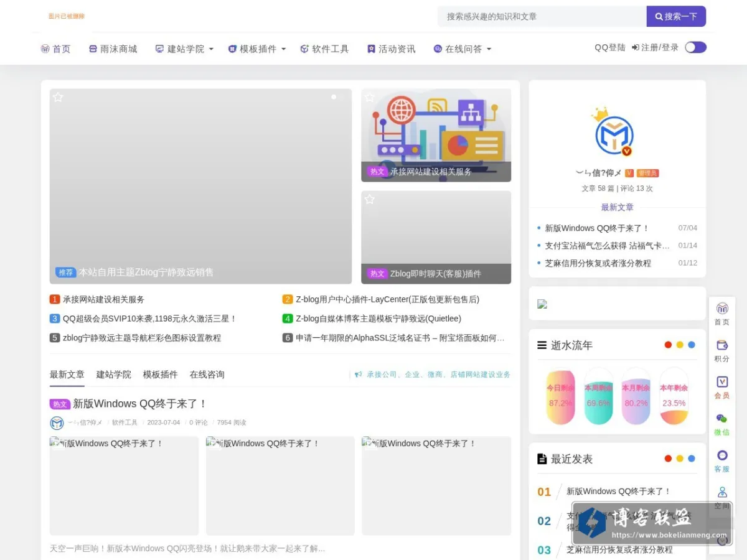
Task: Click 本周剩余 69.6% progress capsule
Action: [598, 396]
